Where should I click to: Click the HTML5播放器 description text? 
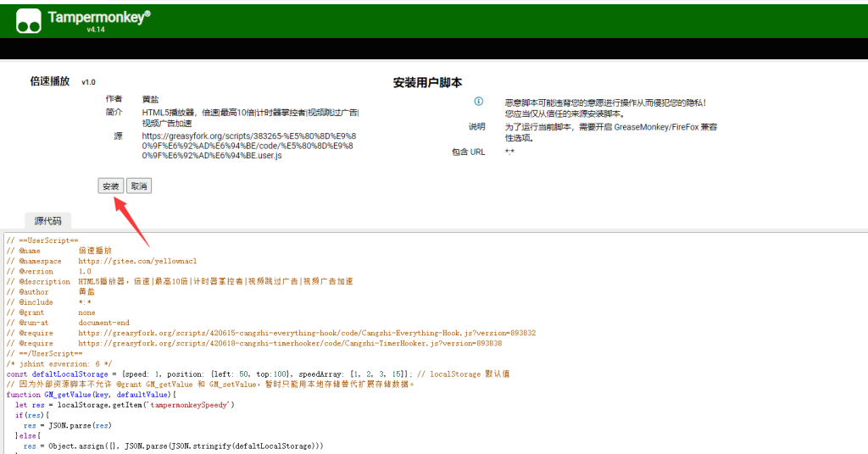tap(250, 118)
